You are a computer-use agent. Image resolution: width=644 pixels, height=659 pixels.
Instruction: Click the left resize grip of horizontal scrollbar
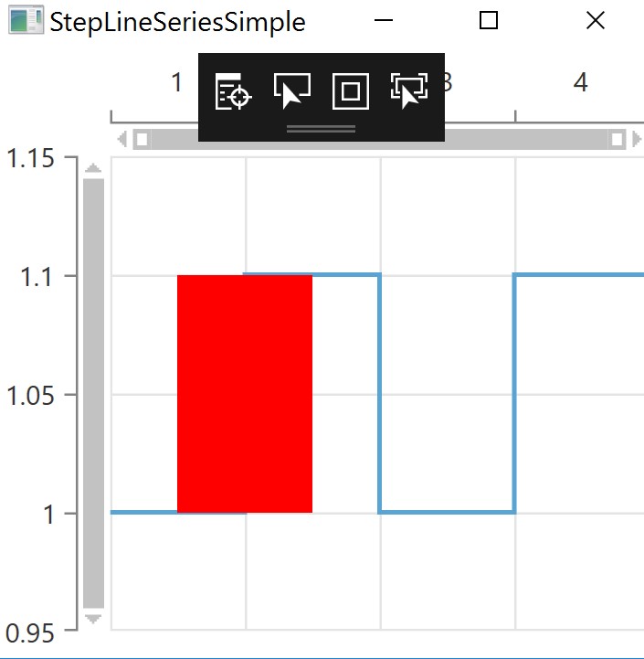[x=142, y=139]
